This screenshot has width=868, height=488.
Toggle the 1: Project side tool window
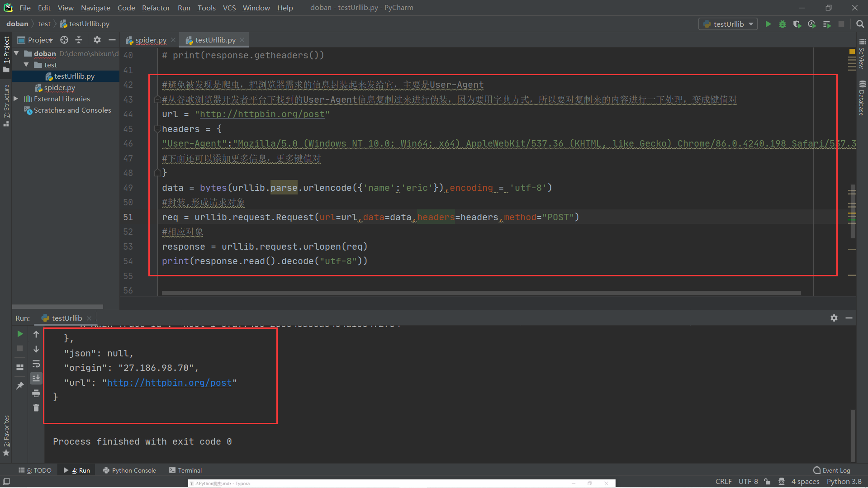[6, 54]
